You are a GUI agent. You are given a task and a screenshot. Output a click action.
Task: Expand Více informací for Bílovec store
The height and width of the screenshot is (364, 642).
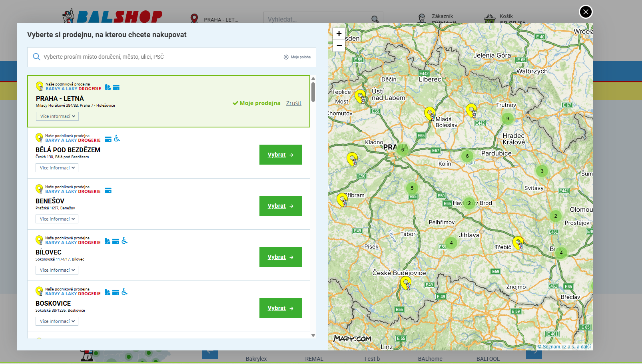[57, 270]
